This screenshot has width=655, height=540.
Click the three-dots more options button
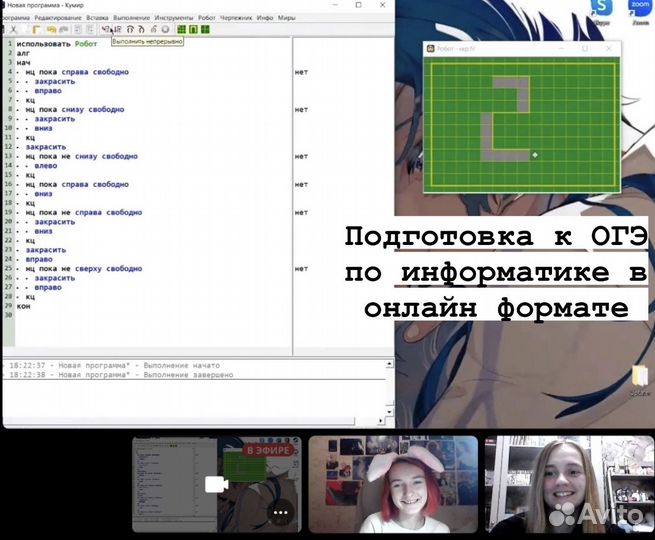(x=281, y=514)
